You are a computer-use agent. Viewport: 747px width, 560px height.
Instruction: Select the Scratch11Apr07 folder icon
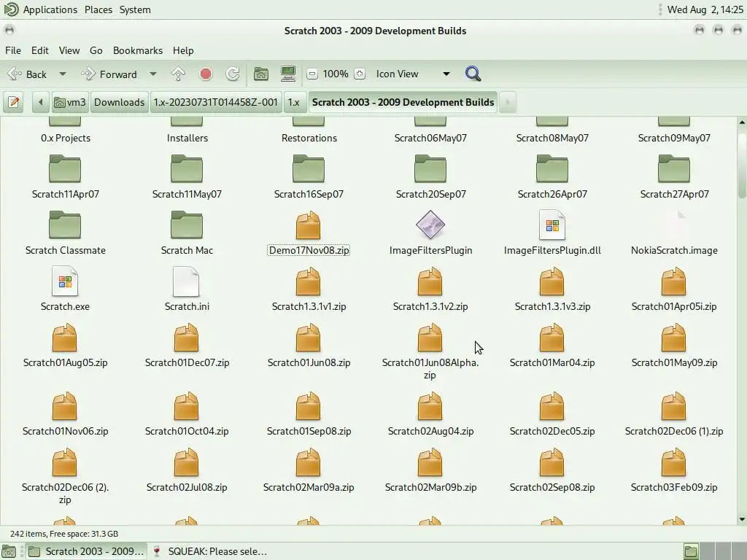pyautogui.click(x=65, y=168)
